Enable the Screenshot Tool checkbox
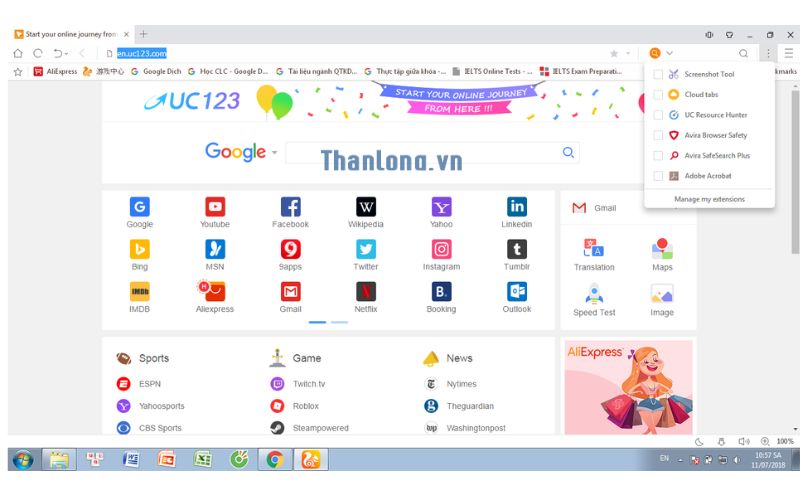This screenshot has width=800, height=500. click(657, 74)
